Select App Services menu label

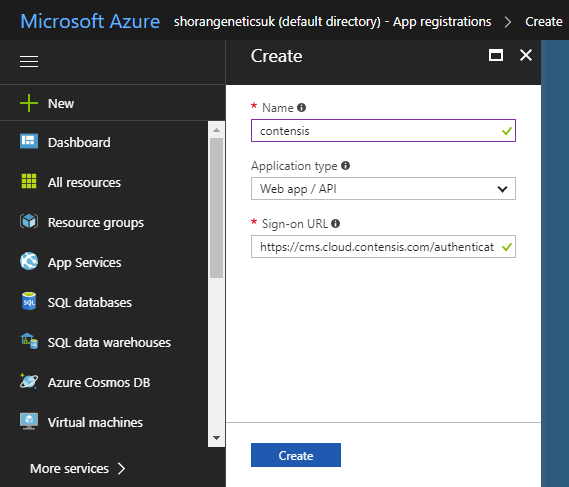coord(85,263)
